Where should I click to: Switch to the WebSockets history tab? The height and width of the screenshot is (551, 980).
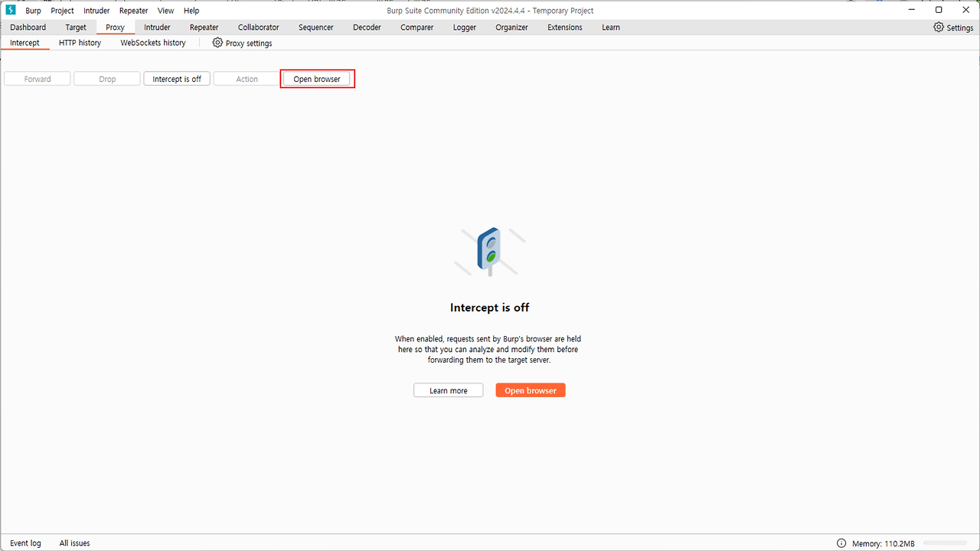[153, 43]
